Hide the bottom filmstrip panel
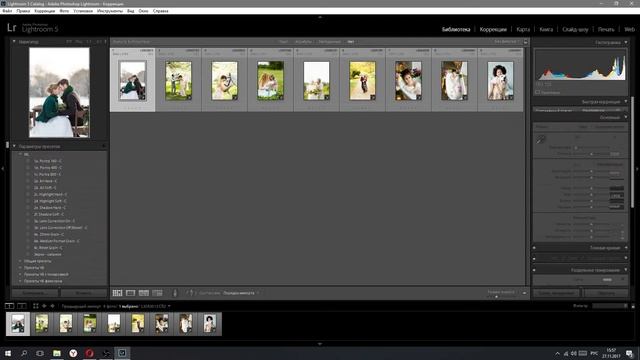Image resolution: width=640 pixels, height=360 pixels. [x=320, y=344]
